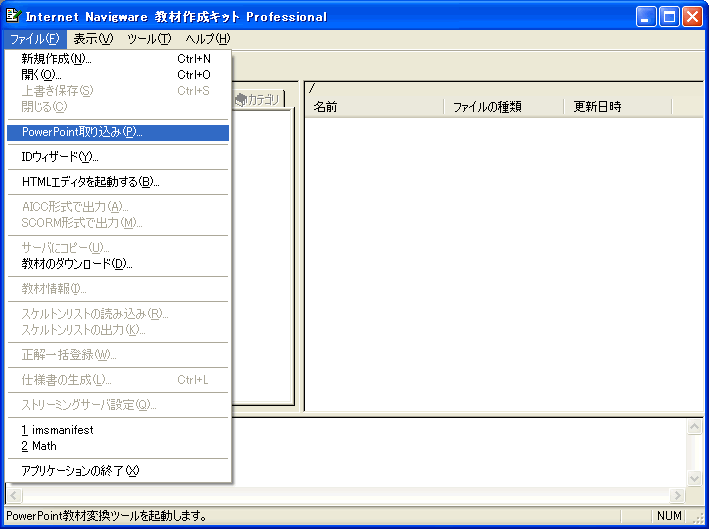Close the Internet Navigware window
709x529 pixels.
click(x=692, y=17)
